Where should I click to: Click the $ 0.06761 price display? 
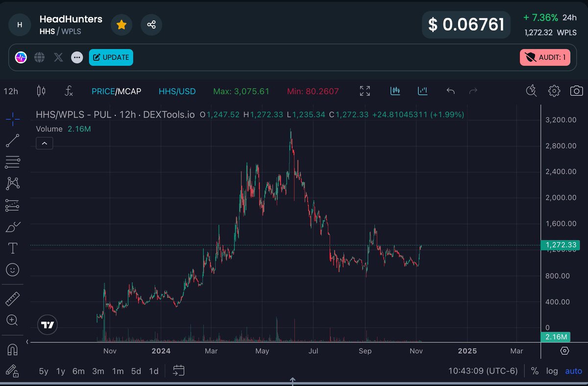click(466, 25)
